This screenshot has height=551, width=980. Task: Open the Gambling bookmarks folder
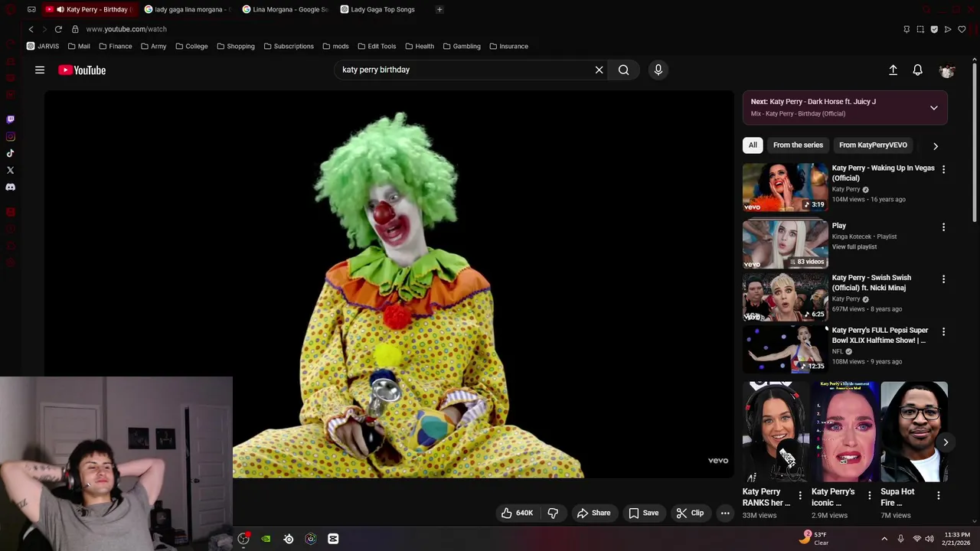[x=462, y=46]
